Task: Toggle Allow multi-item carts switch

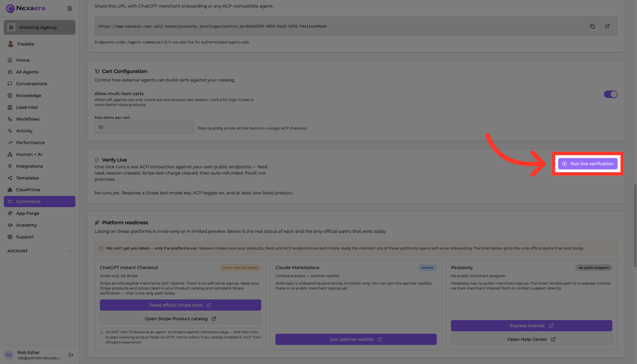Action: point(610,94)
